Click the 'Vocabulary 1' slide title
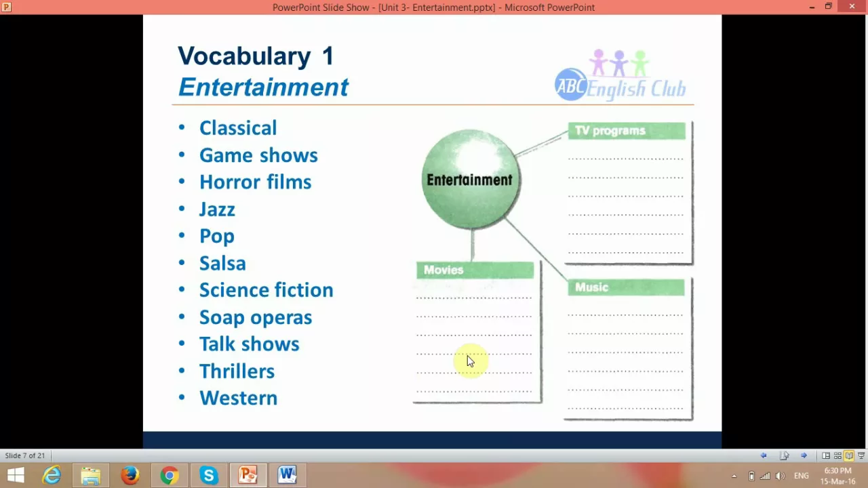The image size is (868, 488). pos(256,56)
